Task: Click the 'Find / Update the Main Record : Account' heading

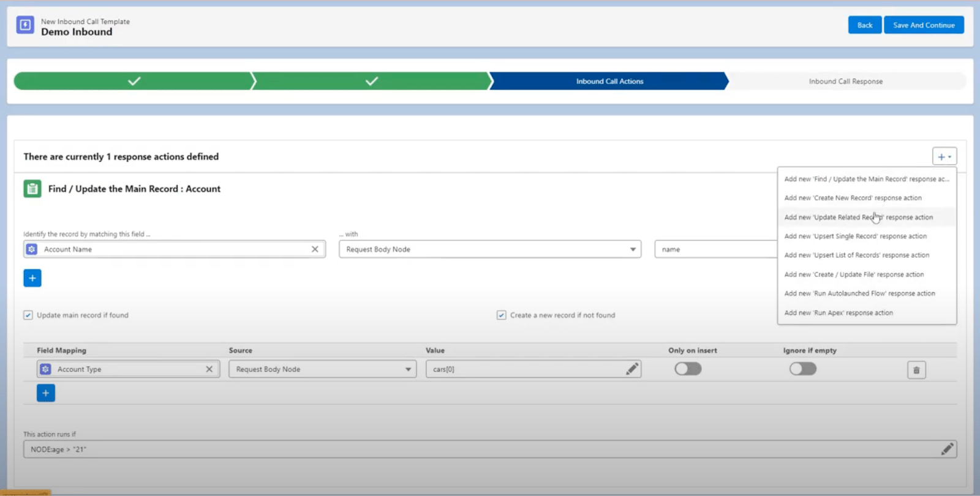Action: click(134, 189)
